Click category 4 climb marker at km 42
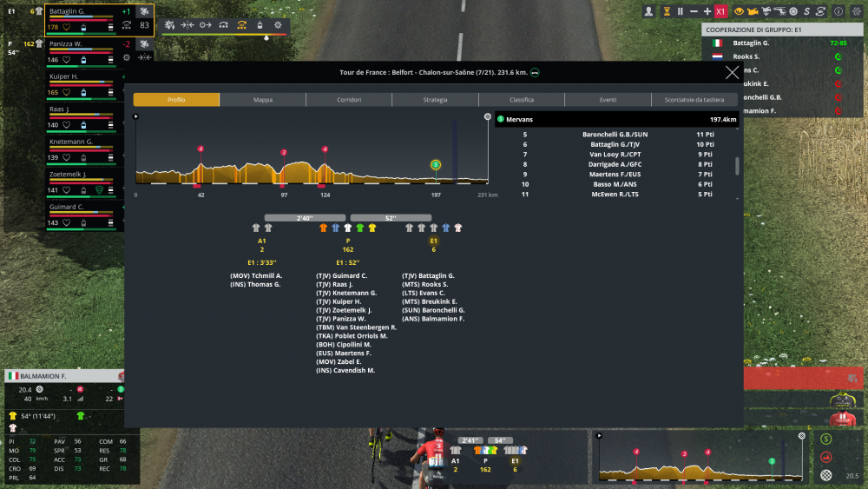This screenshot has height=489, width=868. 201,149
